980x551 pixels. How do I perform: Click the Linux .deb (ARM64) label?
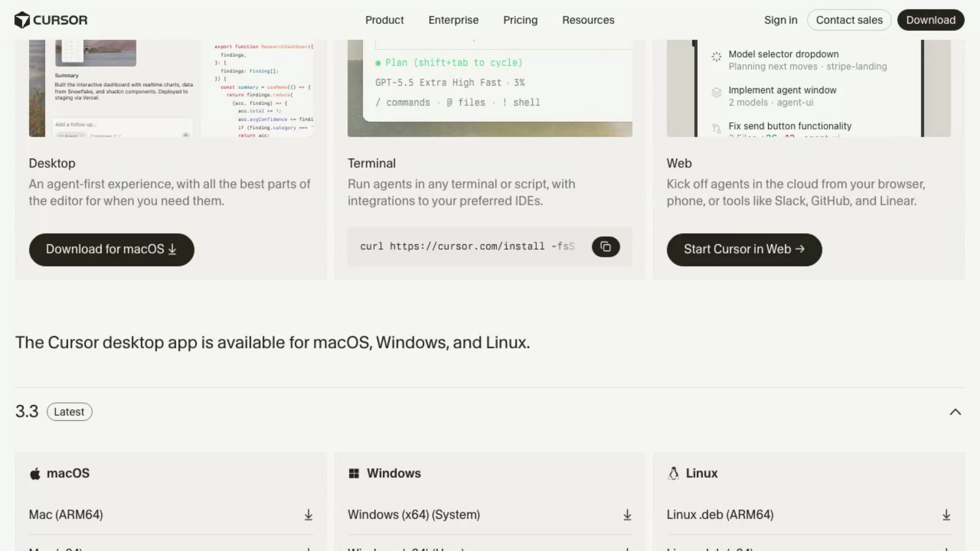pyautogui.click(x=720, y=515)
